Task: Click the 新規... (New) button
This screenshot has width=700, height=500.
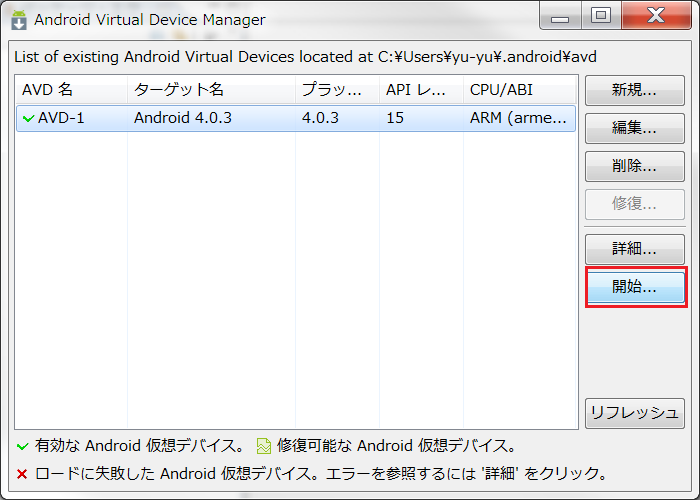Action: 634,90
